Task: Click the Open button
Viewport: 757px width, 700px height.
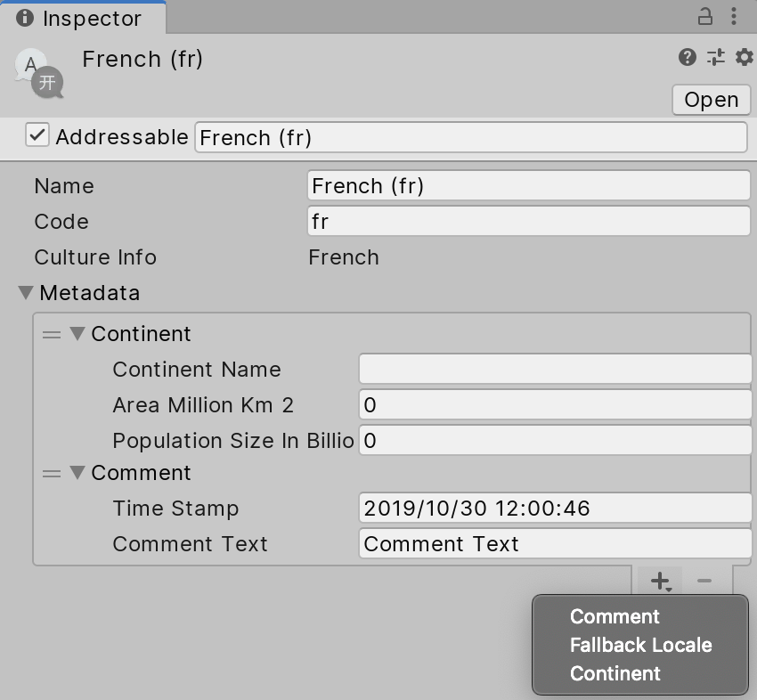Action: (711, 100)
